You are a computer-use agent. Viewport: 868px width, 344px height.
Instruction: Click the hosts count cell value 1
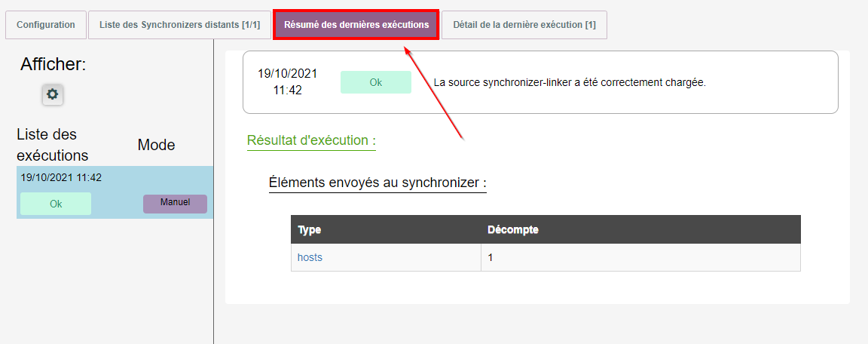click(491, 257)
